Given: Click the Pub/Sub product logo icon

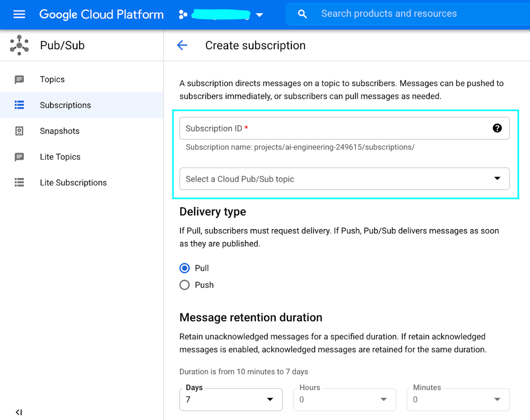Looking at the screenshot, I should (20, 46).
